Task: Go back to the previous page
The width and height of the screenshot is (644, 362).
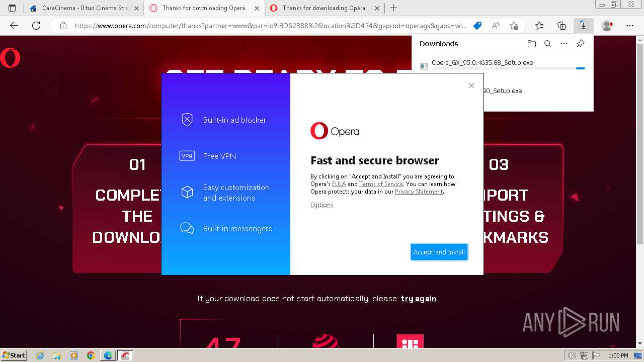Action: pos(14,26)
